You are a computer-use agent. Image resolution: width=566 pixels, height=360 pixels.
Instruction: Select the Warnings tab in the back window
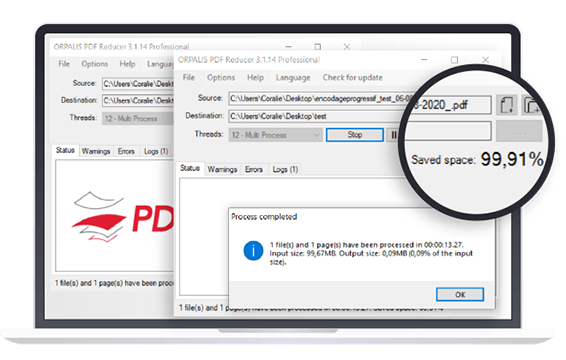[96, 151]
